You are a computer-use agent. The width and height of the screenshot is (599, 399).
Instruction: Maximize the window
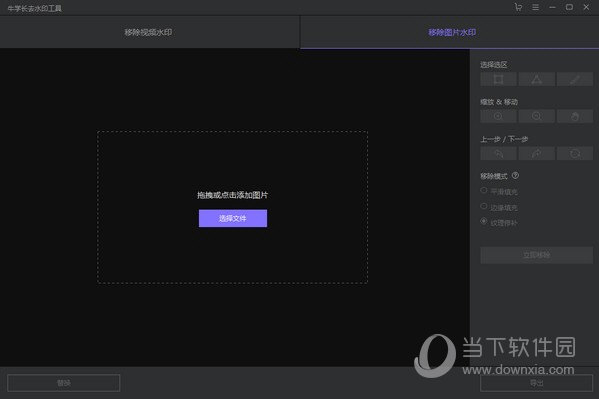tap(569, 7)
